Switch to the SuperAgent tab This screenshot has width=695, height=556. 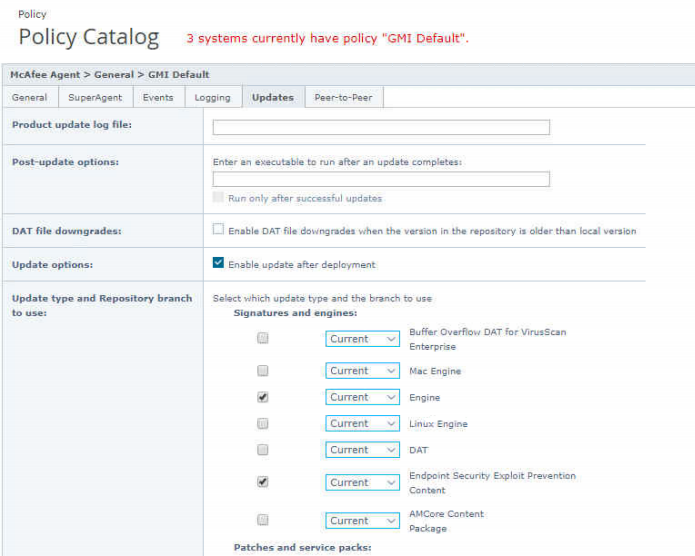pos(95,98)
